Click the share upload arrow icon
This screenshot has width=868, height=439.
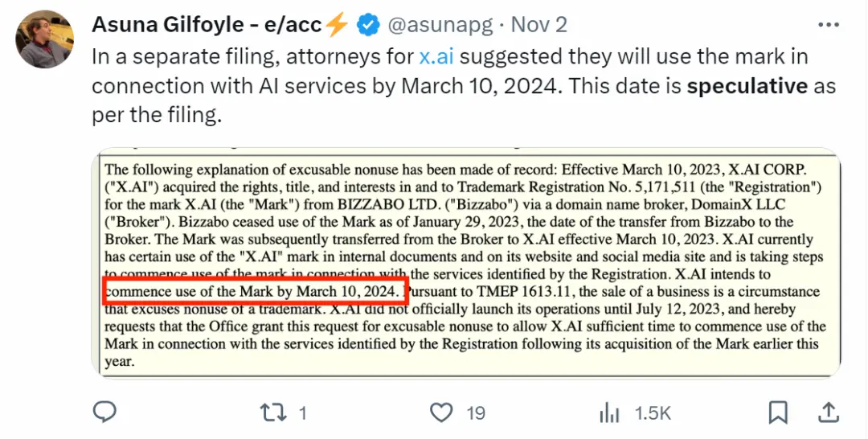point(827,412)
